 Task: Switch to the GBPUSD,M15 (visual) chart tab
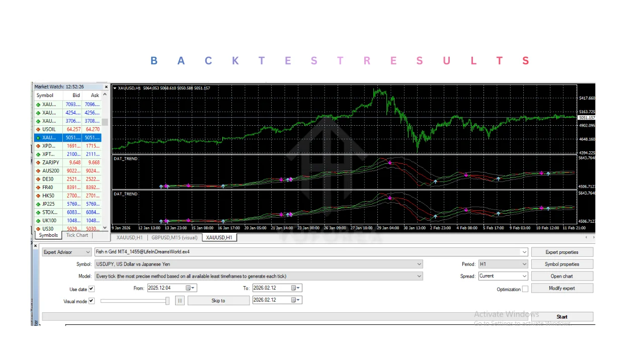pos(175,237)
